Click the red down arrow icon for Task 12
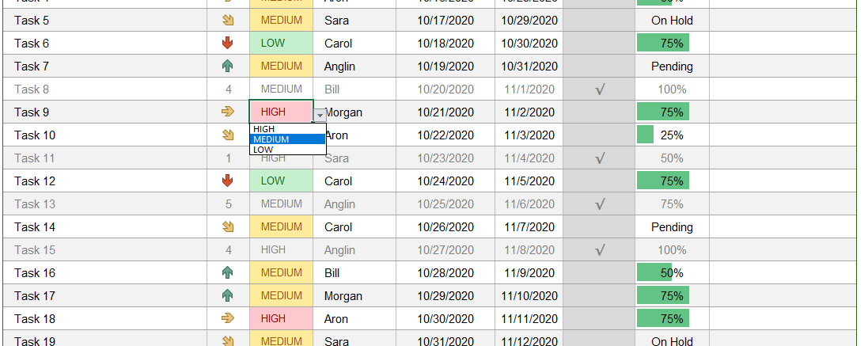Image resolution: width=868 pixels, height=346 pixels. tap(228, 181)
